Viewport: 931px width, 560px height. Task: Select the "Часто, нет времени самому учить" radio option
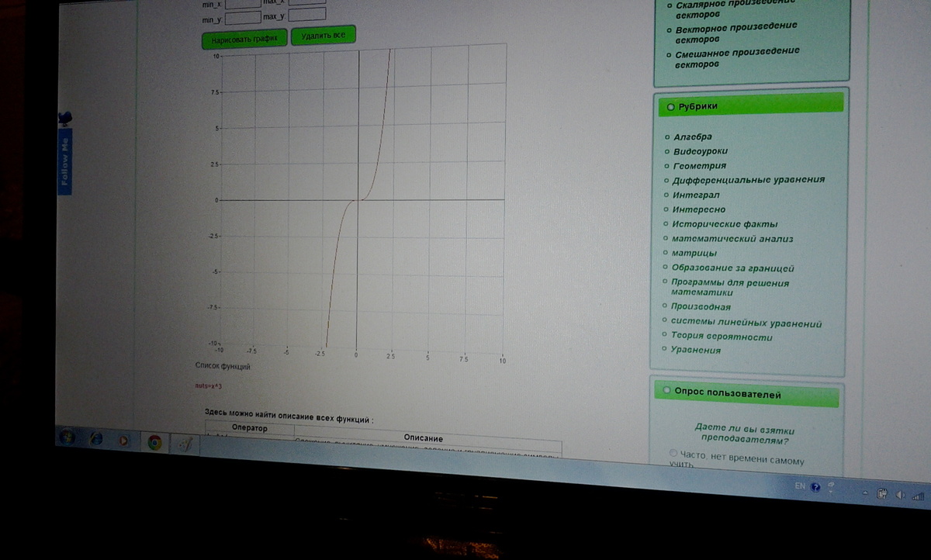[672, 455]
